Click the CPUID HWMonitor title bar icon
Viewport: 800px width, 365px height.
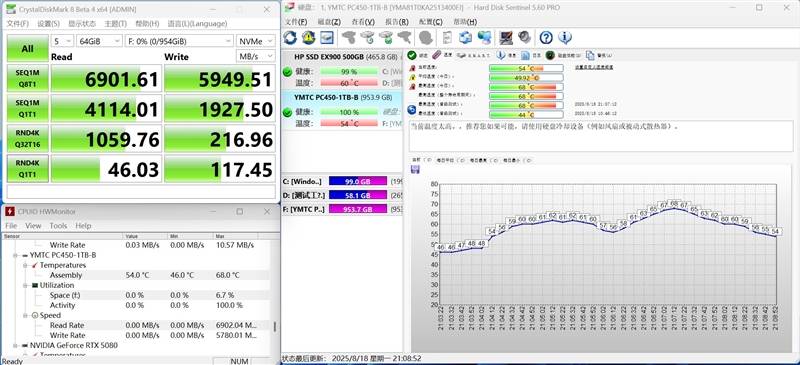pyautogui.click(x=9, y=211)
